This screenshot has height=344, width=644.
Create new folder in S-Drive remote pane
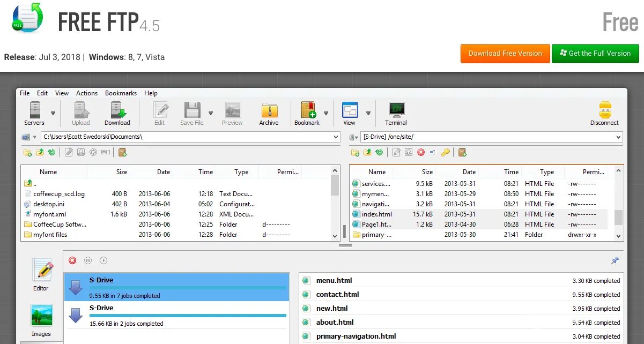point(355,153)
